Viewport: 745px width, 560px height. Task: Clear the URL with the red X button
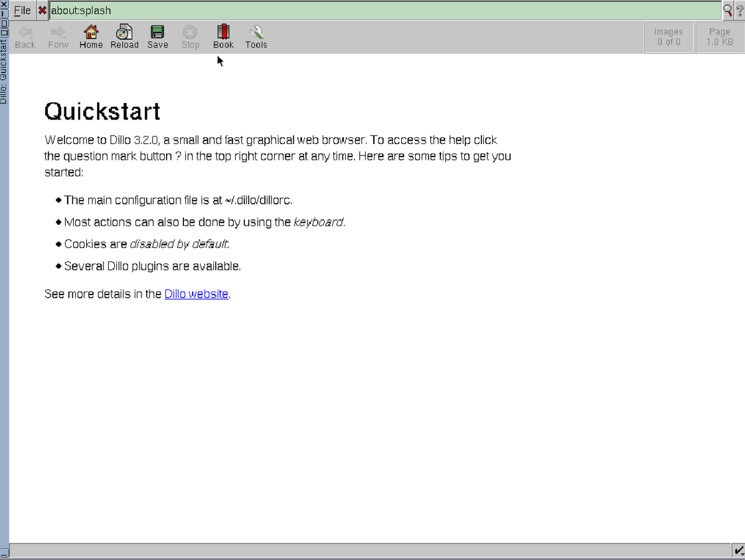pyautogui.click(x=42, y=11)
